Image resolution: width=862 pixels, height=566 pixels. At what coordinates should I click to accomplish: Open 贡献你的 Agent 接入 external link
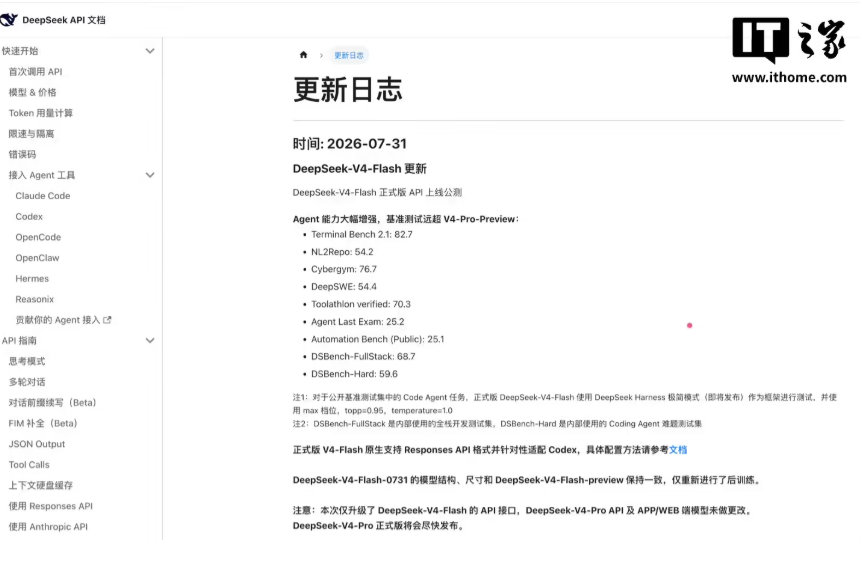[x=58, y=320]
